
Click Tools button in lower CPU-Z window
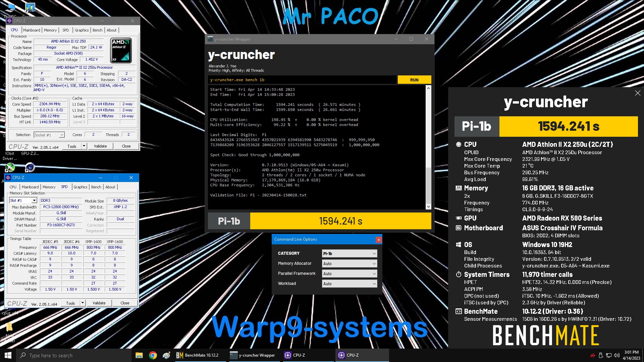click(x=71, y=303)
